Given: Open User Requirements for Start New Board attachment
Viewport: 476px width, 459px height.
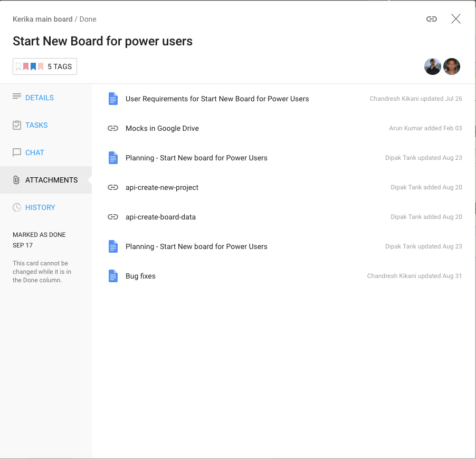Looking at the screenshot, I should pyautogui.click(x=217, y=99).
